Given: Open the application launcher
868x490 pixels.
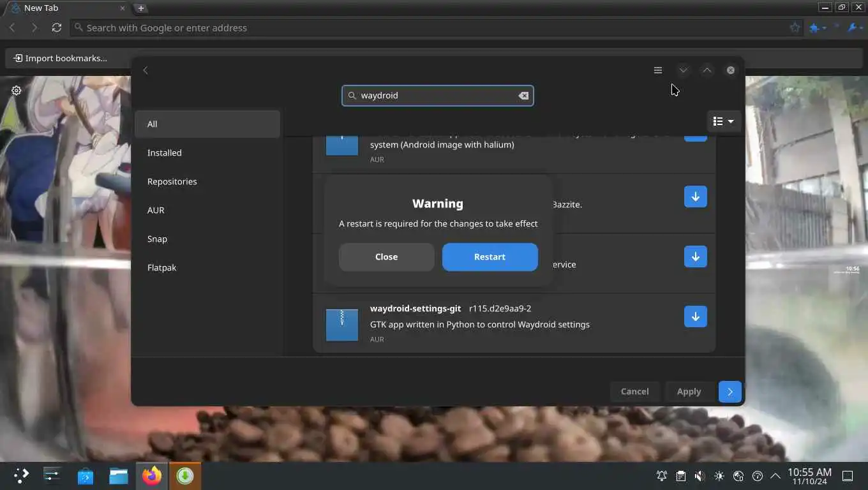Looking at the screenshot, I should [x=21, y=476].
